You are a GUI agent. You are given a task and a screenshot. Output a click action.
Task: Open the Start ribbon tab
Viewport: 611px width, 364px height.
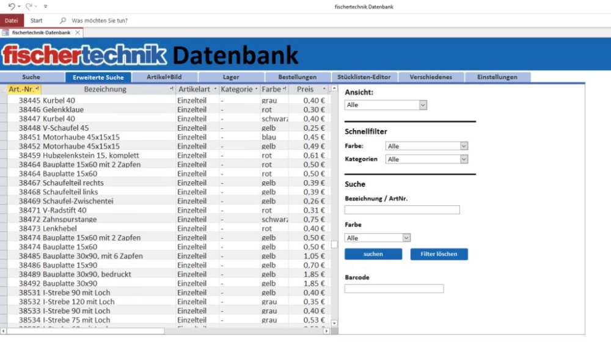(x=36, y=20)
